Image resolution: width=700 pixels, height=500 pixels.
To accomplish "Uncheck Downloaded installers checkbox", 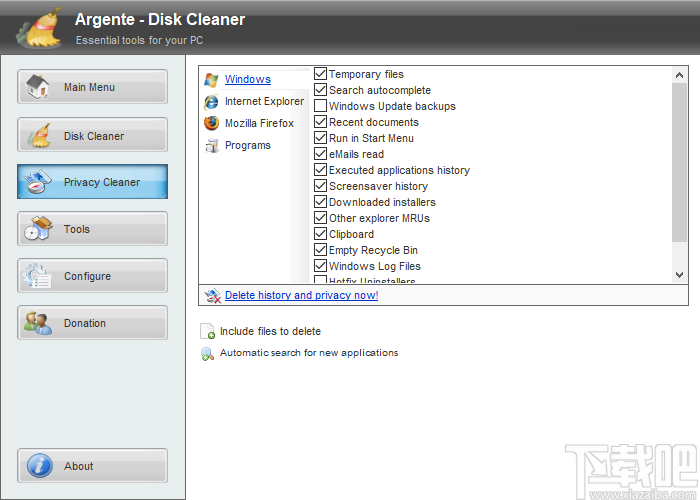I will (x=320, y=202).
